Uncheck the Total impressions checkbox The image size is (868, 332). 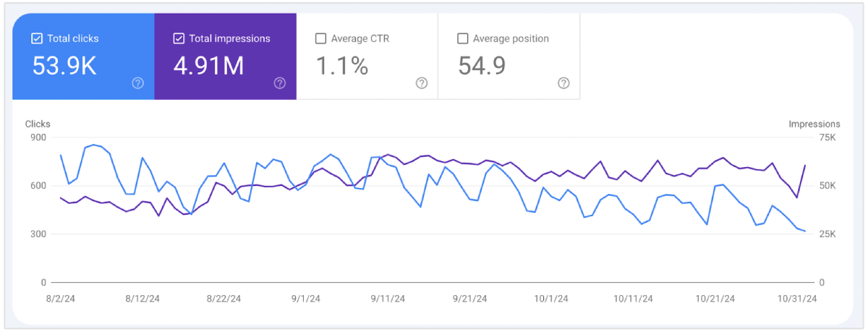179,39
